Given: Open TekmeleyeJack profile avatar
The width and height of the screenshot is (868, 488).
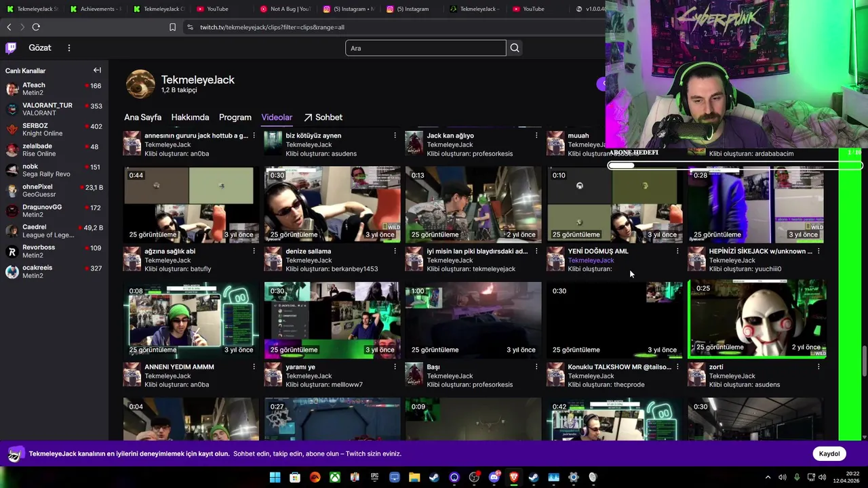Looking at the screenshot, I should point(140,83).
